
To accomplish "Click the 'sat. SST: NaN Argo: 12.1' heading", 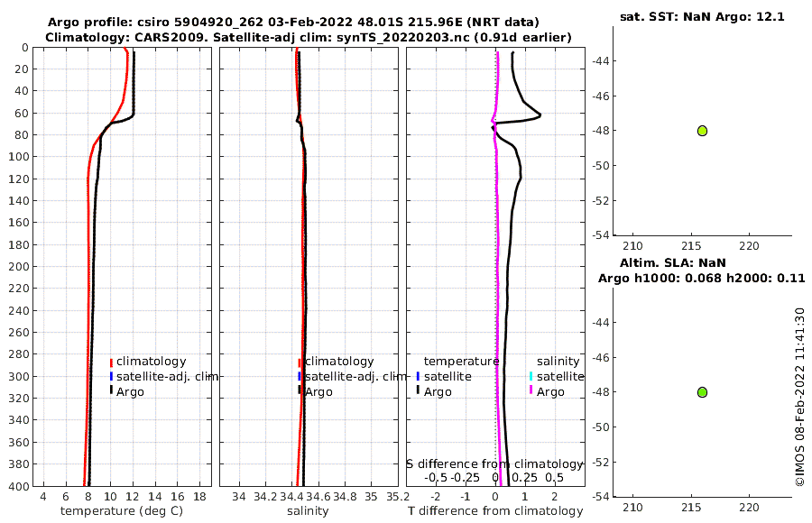I will 702,16.
